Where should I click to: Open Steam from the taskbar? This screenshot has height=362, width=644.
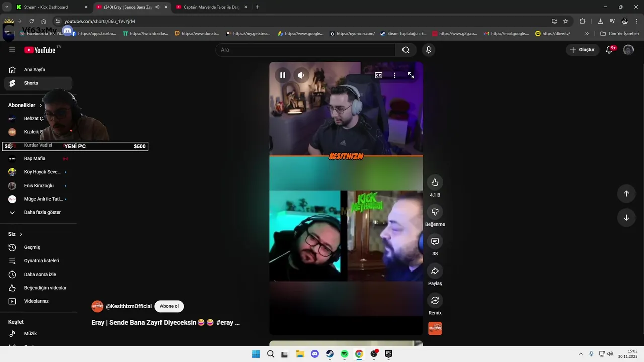330,354
